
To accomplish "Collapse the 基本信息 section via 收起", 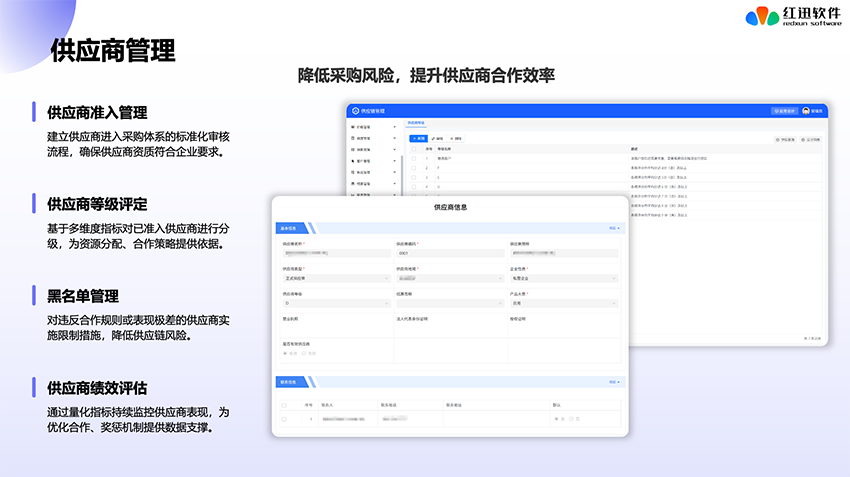I will 615,228.
